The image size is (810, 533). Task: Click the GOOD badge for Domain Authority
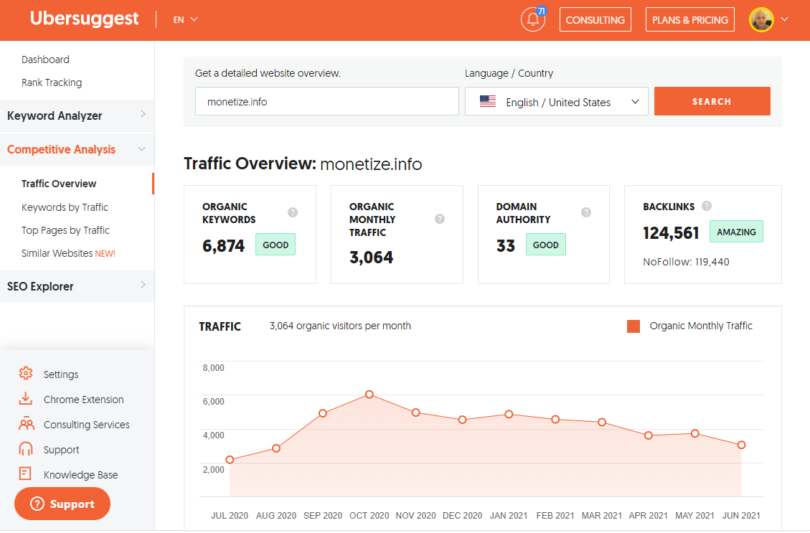(546, 245)
